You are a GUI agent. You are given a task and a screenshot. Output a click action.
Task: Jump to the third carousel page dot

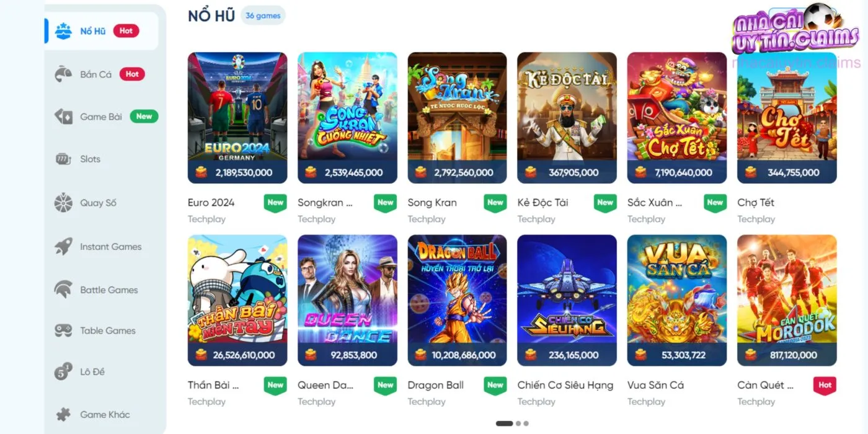point(526,423)
